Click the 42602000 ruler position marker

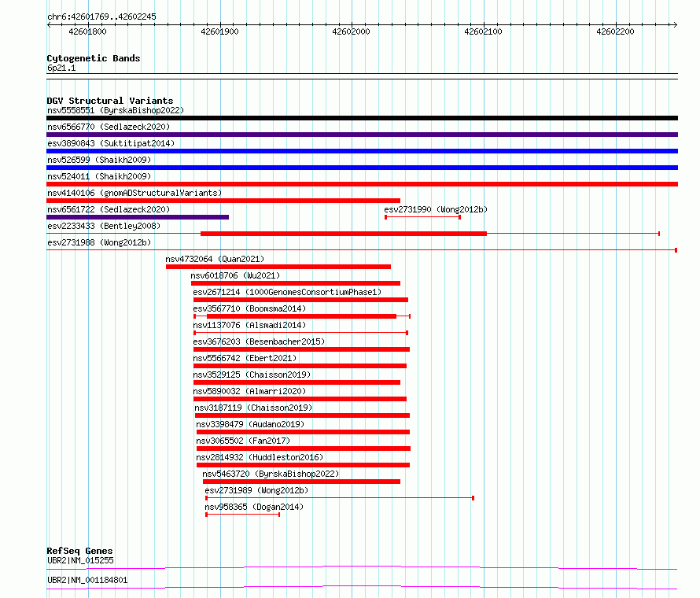tap(351, 31)
